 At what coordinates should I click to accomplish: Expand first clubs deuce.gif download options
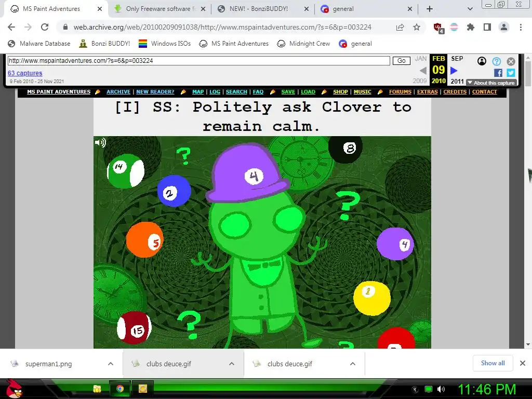pos(232,364)
